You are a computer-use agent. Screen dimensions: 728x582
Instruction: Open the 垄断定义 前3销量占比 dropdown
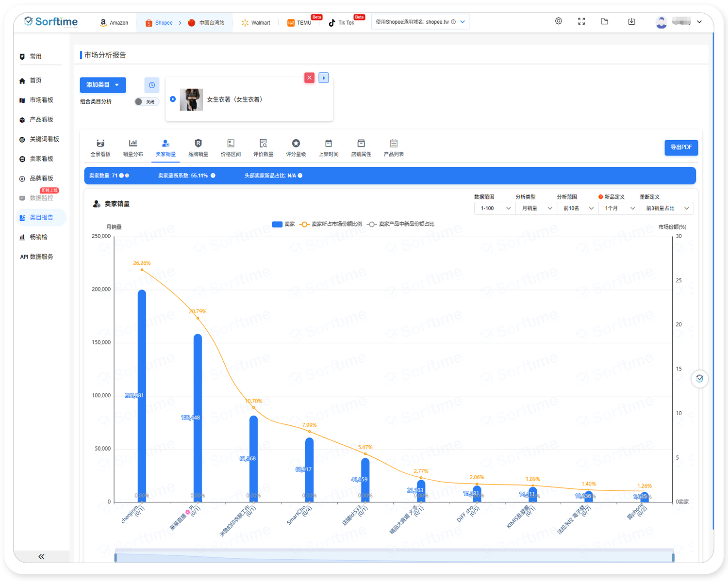coord(667,208)
